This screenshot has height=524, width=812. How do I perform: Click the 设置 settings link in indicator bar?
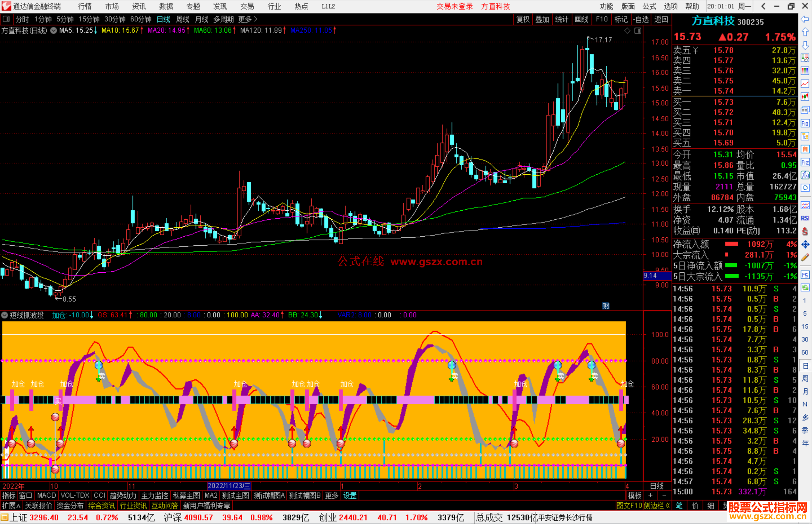tap(350, 495)
